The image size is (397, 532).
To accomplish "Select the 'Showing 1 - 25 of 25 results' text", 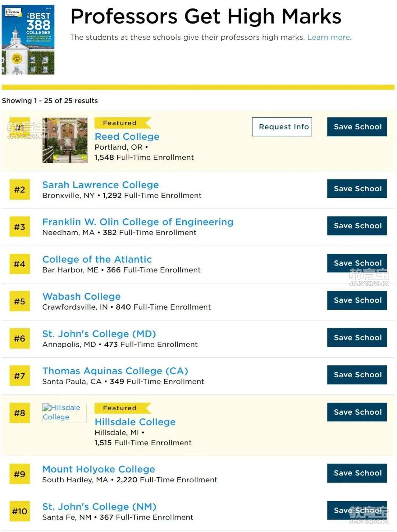I will (50, 101).
